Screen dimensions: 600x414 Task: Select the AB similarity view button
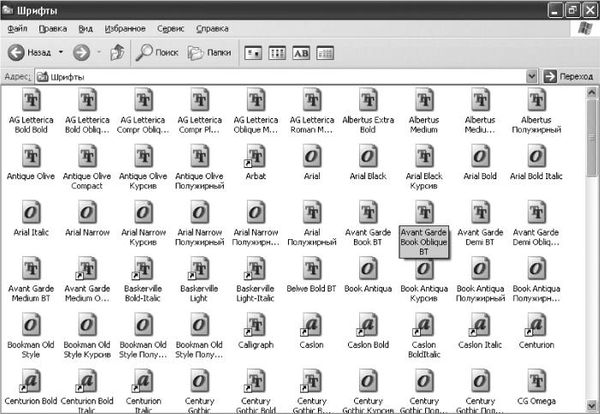tap(301, 51)
